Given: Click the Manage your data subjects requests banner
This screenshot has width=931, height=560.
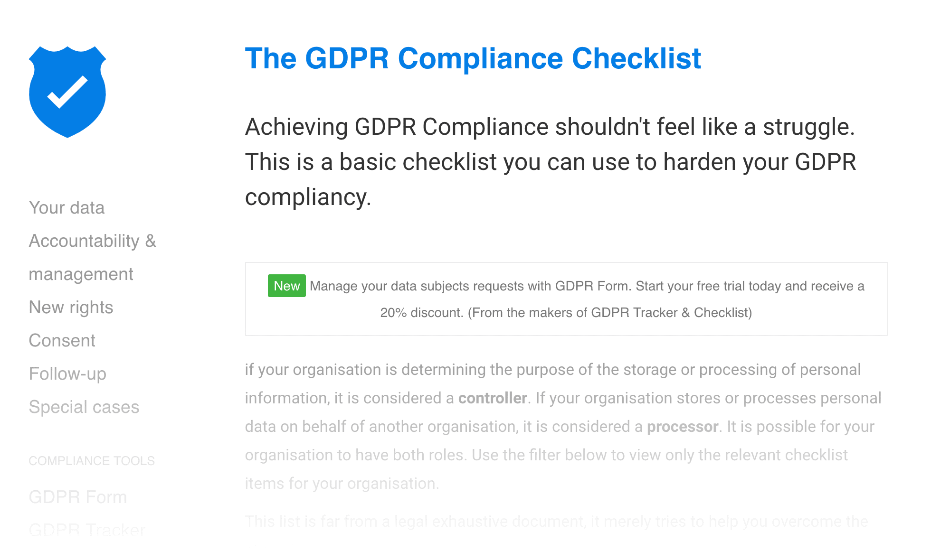Looking at the screenshot, I should (x=566, y=299).
